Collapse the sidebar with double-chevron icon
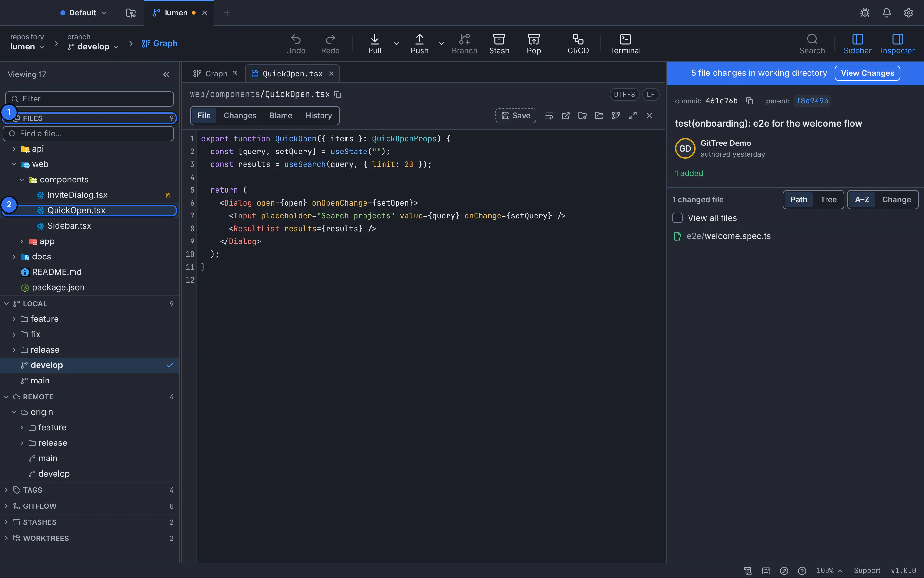The width and height of the screenshot is (924, 578). click(166, 74)
